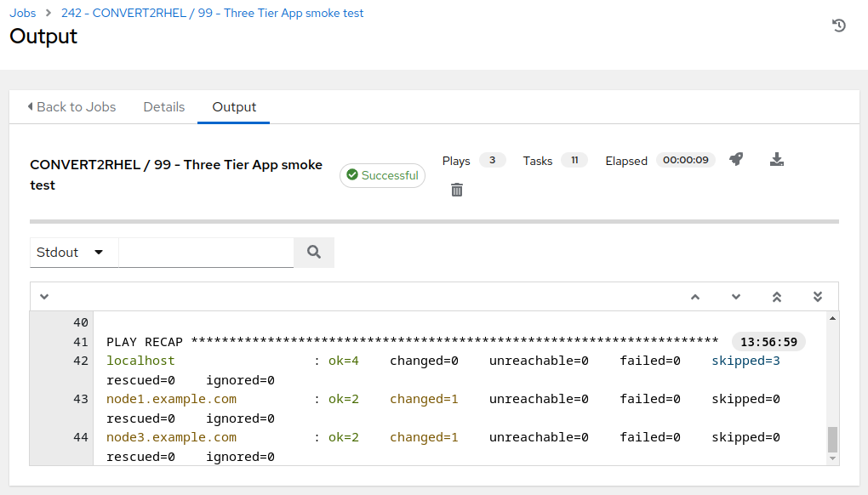
Task: Click output scrollbar down arrow
Action: point(832,458)
